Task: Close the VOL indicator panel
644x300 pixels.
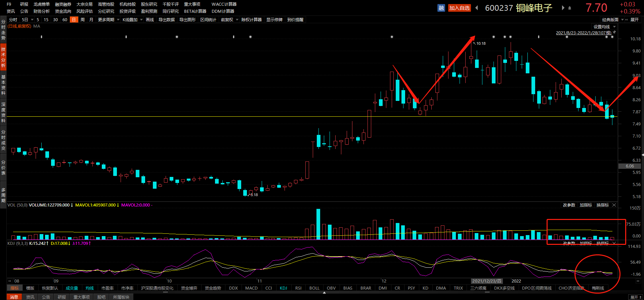Action: point(614,205)
